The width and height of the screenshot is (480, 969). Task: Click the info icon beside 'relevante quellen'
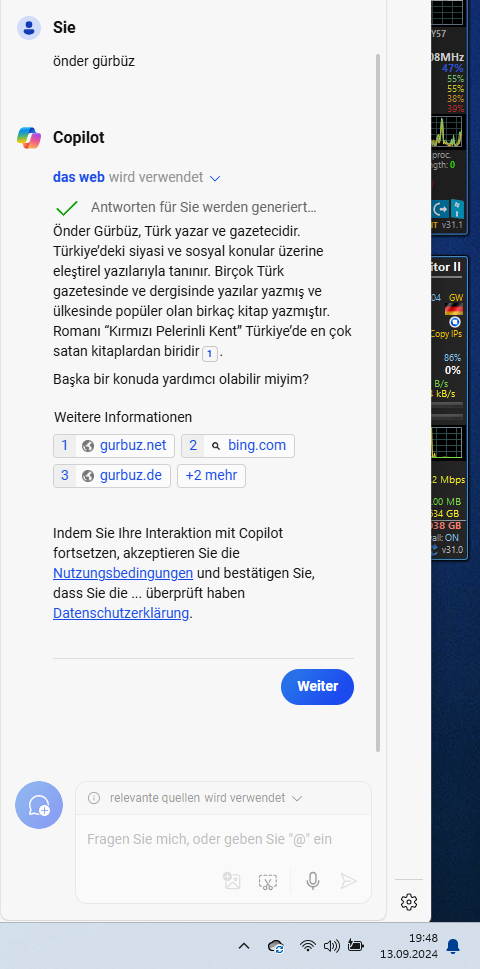[x=94, y=798]
